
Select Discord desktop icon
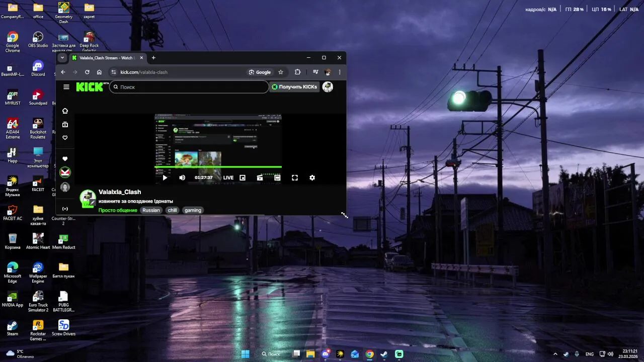[38, 69]
